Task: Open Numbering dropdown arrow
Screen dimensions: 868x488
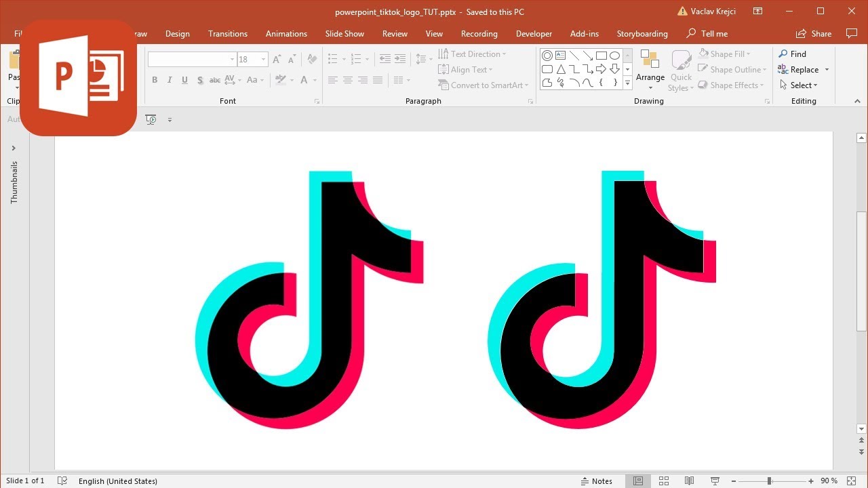Action: tap(368, 60)
